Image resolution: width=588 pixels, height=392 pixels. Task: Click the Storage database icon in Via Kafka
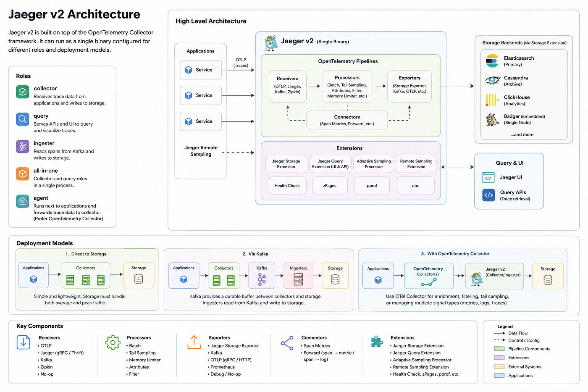335,279
